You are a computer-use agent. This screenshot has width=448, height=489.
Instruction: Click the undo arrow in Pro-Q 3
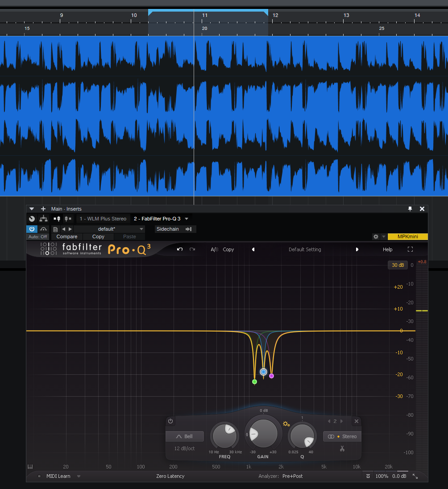click(x=180, y=249)
